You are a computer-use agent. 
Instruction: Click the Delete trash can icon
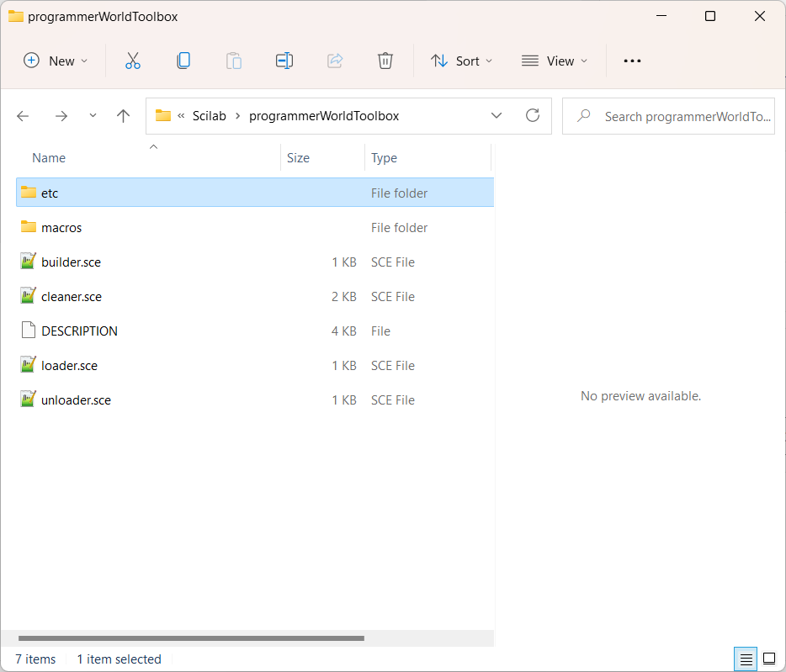point(385,61)
